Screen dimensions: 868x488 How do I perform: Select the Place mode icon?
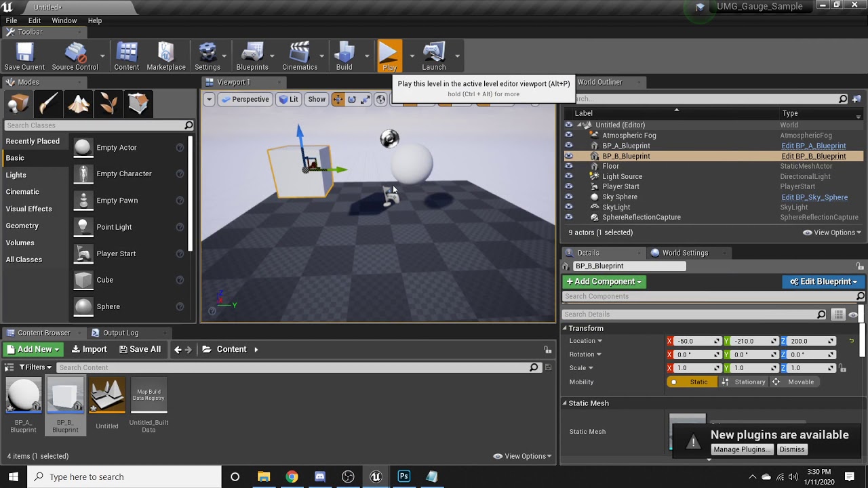pos(18,104)
